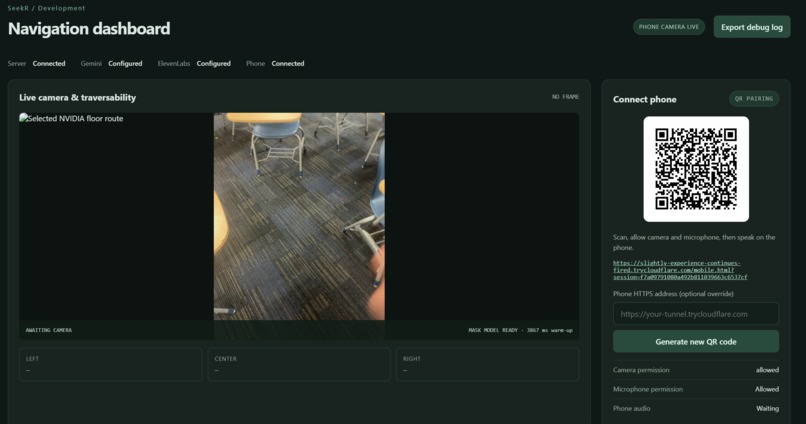
Task: Click the CENTER traversability card
Action: pos(299,364)
